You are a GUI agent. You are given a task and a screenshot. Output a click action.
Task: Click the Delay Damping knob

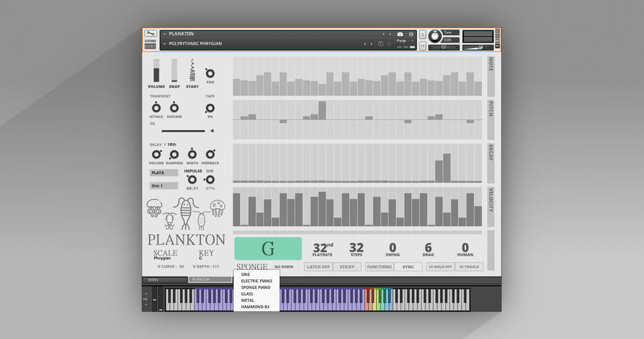coord(174,155)
